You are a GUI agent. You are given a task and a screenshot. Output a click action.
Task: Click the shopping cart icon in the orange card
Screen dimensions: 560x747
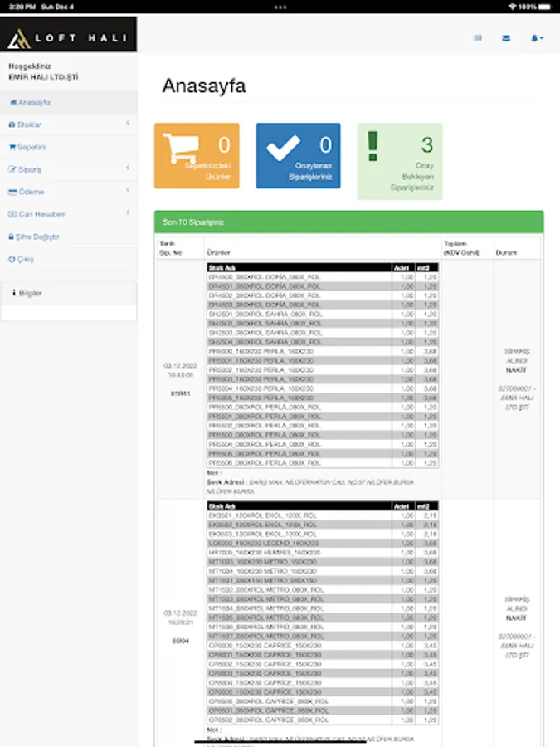pos(181,149)
